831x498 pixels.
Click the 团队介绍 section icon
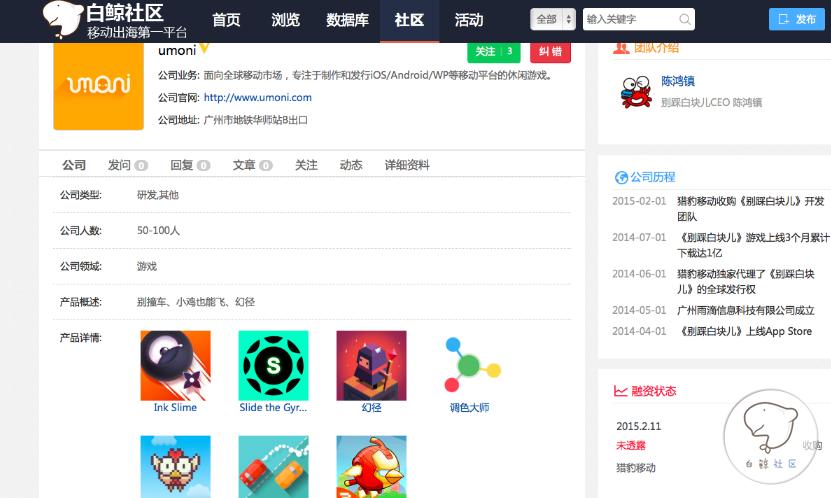[621, 49]
